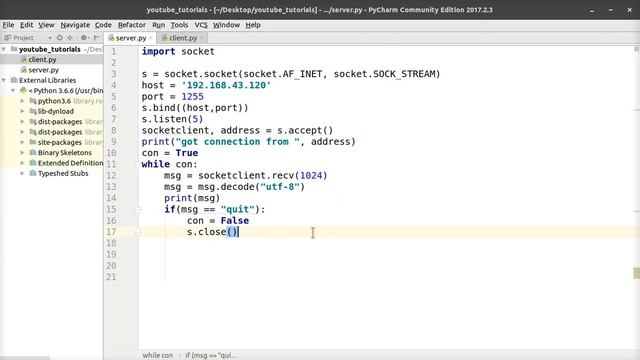640x360 pixels.
Task: Switch to the client.py editor tab
Action: (x=182, y=38)
